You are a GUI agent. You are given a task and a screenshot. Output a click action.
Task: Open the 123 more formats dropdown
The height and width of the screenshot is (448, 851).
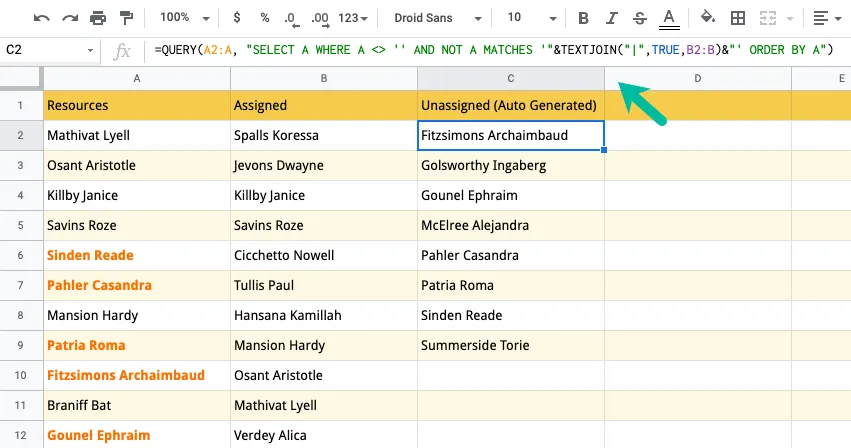coord(353,18)
